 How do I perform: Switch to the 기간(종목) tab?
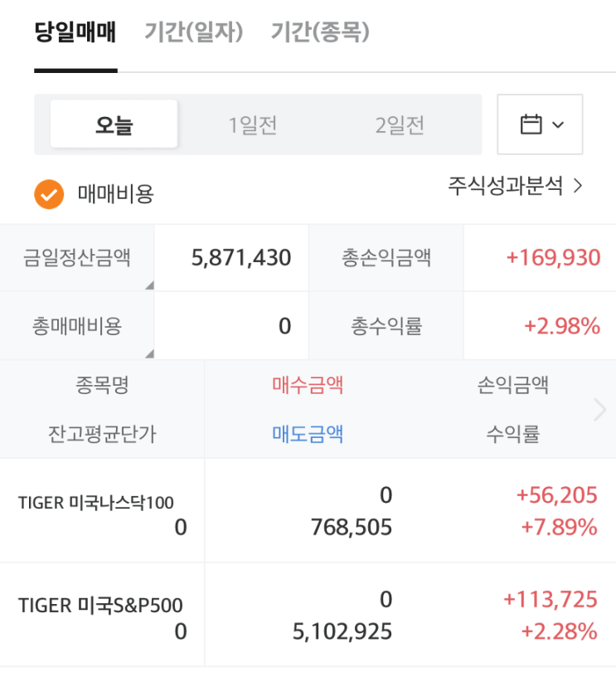[320, 32]
